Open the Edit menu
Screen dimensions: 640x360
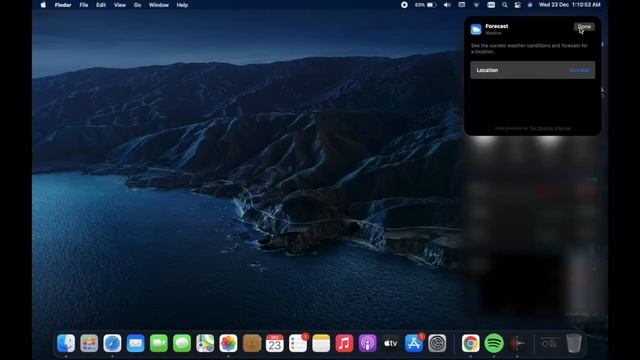click(x=101, y=5)
